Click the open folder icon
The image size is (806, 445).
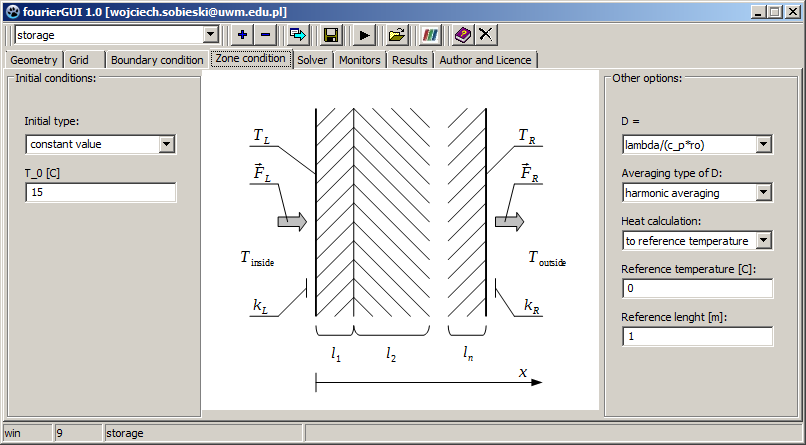click(397, 35)
